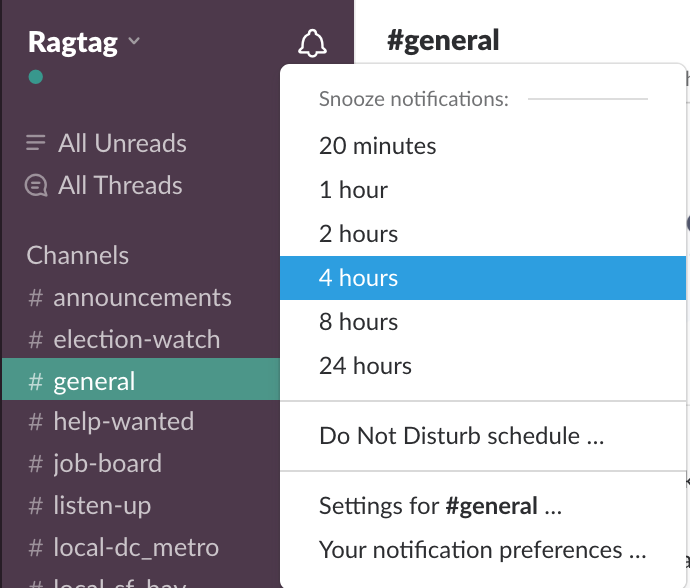This screenshot has height=588, width=690.
Task: Select the listen-up channel
Action: (102, 505)
